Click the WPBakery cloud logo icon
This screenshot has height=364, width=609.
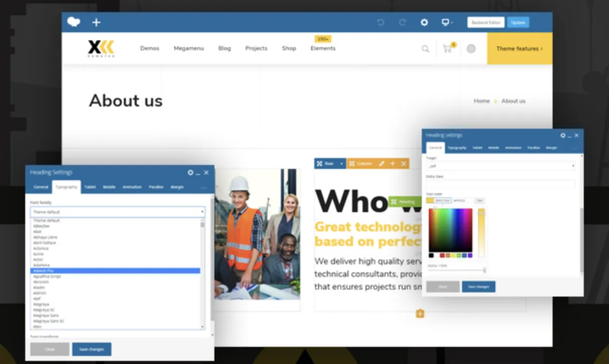pos(74,22)
